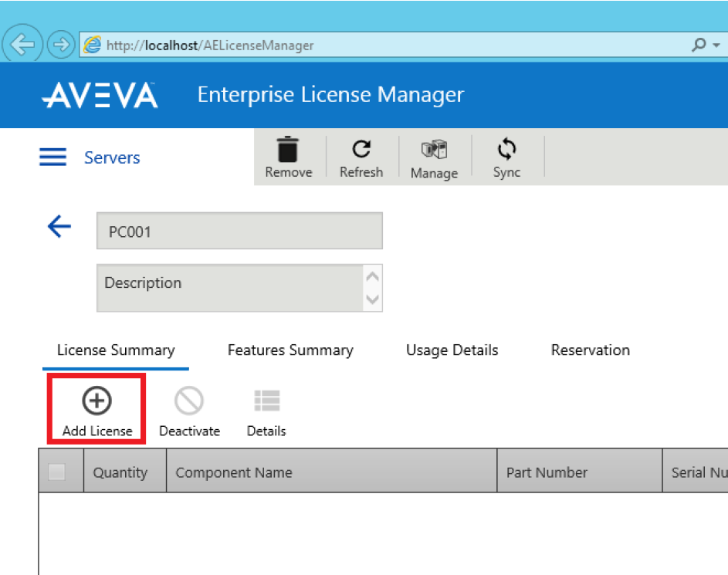Click the Description field up arrow
This screenshot has height=575, width=728.
pos(372,276)
